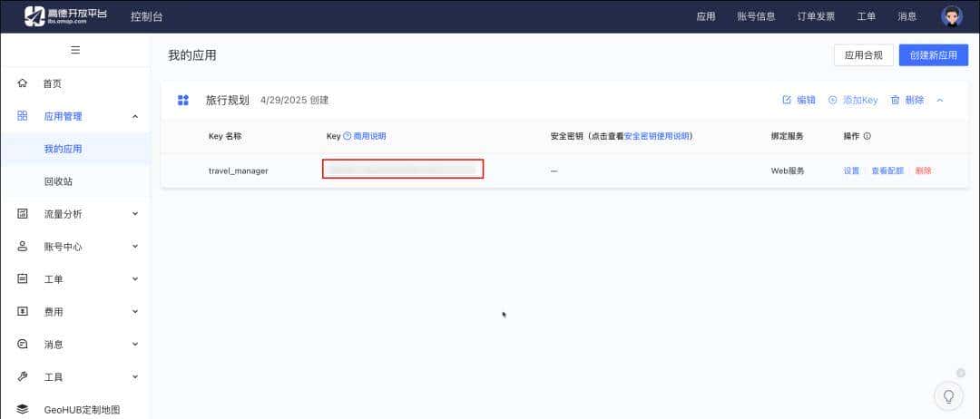Screen dimensions: 980x419
Task: Click the 创建新应用 button
Action: (933, 55)
